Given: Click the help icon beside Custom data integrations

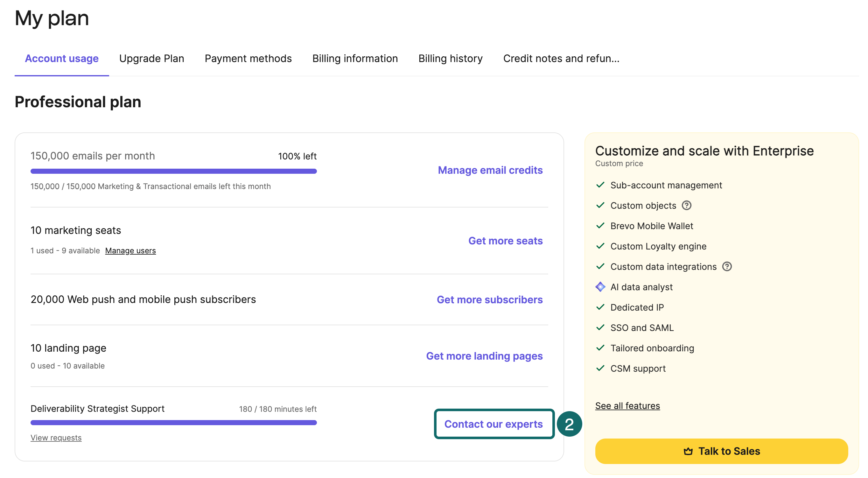Looking at the screenshot, I should [x=726, y=266].
